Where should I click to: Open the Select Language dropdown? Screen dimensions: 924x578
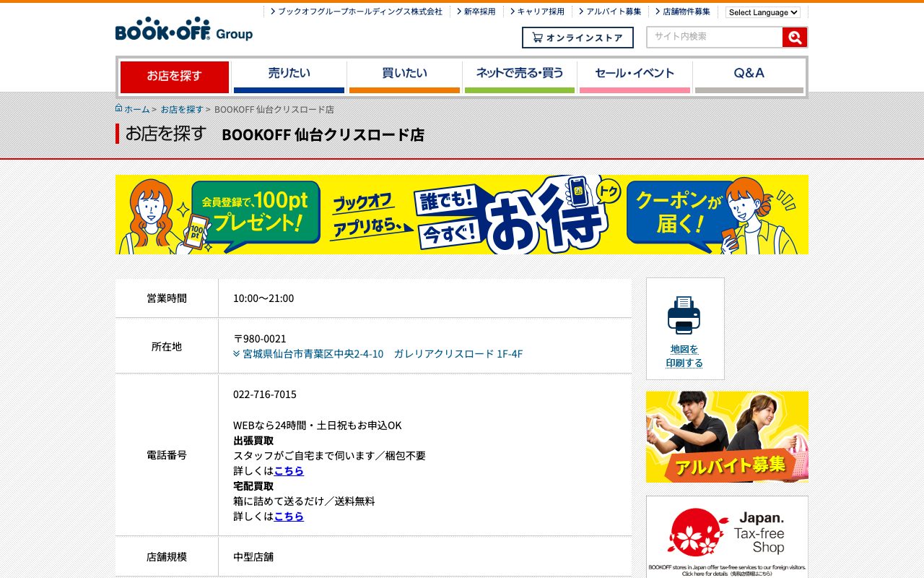[x=763, y=12]
